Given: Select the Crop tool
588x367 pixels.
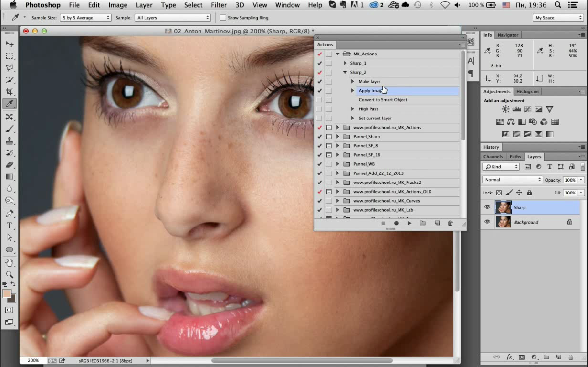Looking at the screenshot, I should pyautogui.click(x=9, y=92).
